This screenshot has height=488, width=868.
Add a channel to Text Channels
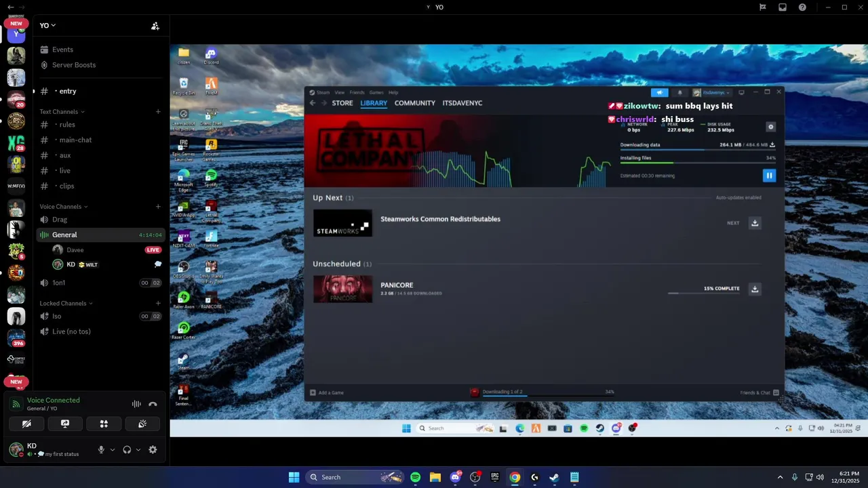[x=158, y=112]
